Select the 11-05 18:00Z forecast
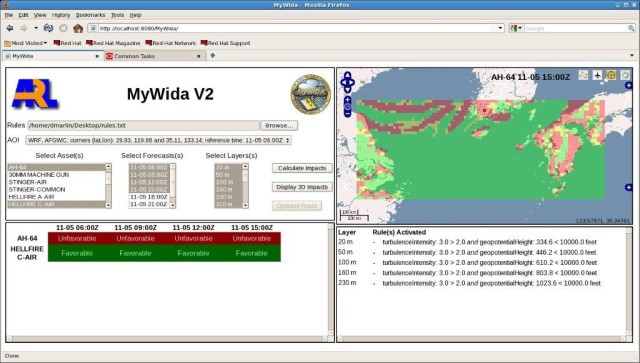 coord(149,197)
